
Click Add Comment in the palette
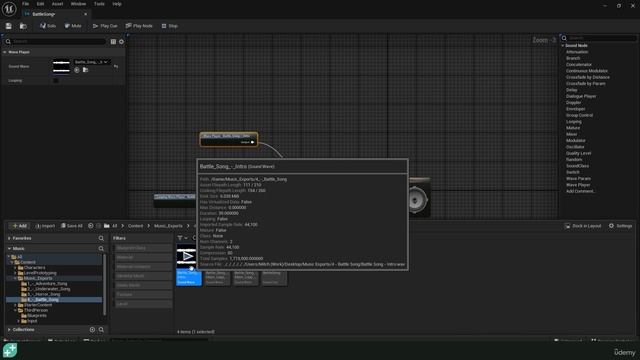pyautogui.click(x=580, y=191)
